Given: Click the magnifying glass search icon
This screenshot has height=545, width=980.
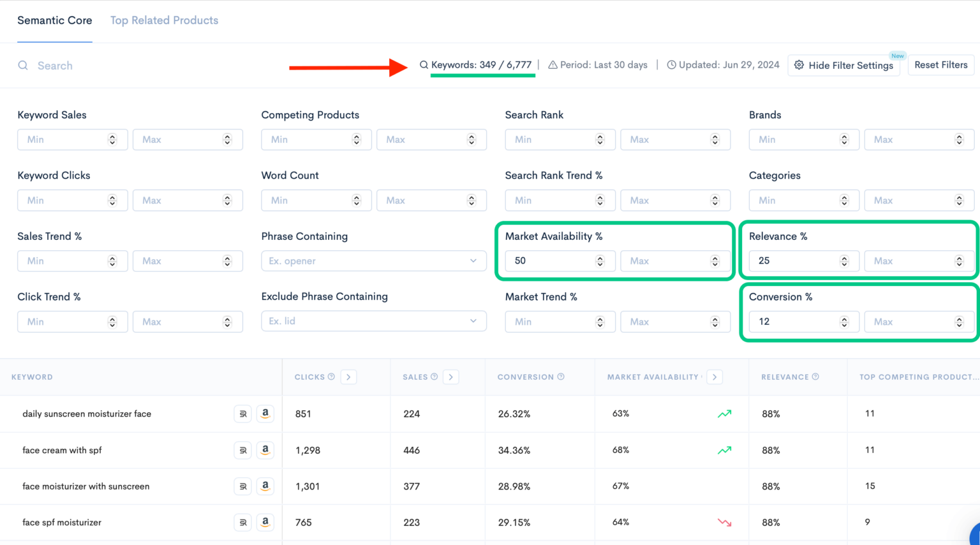Looking at the screenshot, I should [x=23, y=65].
